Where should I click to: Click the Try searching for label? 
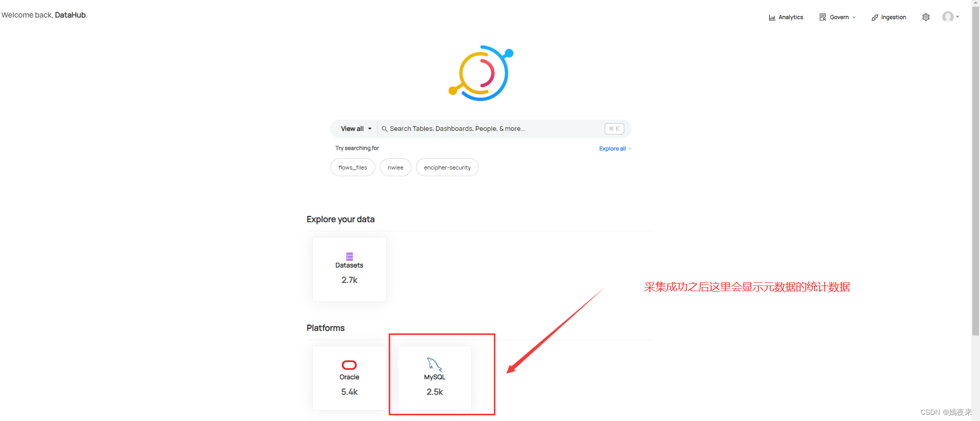tap(357, 148)
